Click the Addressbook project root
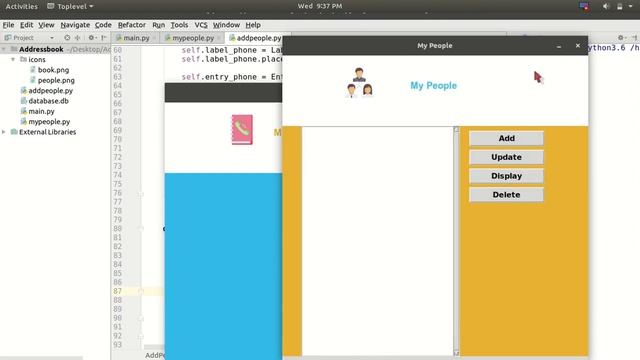Screen dimensions: 640x360 pos(41,49)
